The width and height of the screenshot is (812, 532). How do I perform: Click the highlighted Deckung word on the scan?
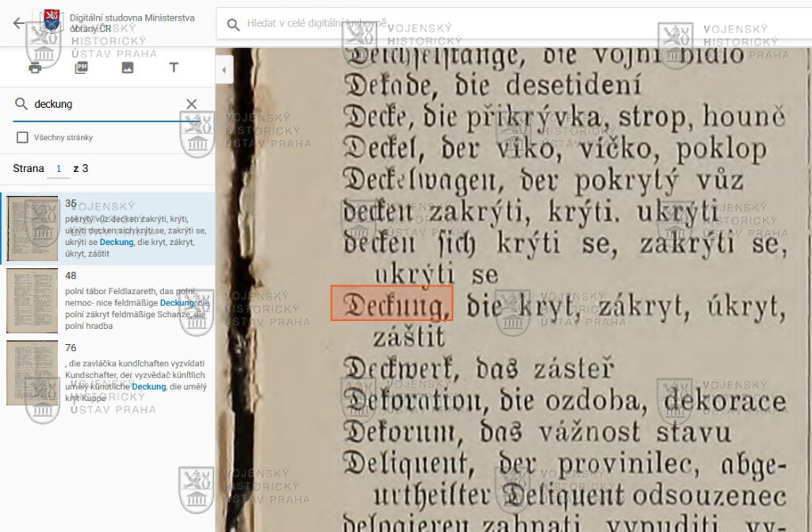coord(392,304)
